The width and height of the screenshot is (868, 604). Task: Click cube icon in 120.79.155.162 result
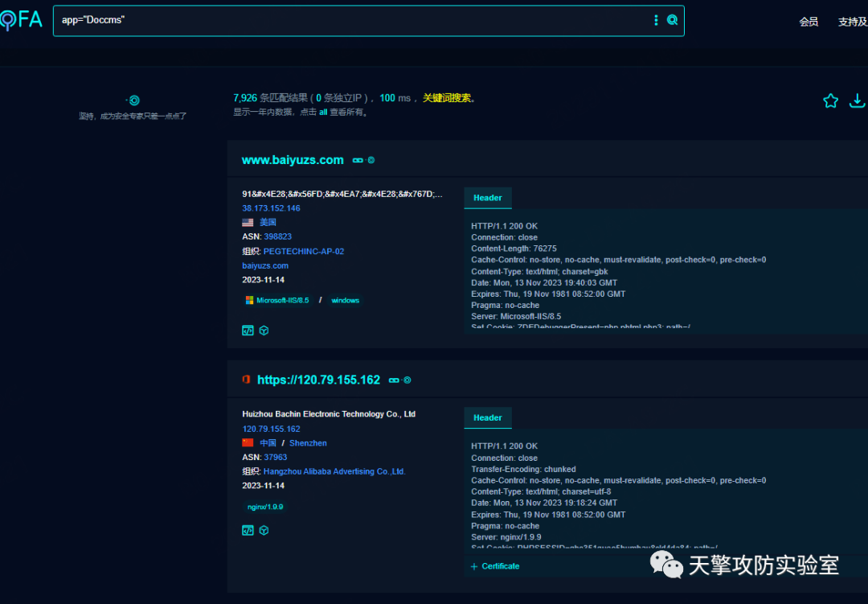264,530
